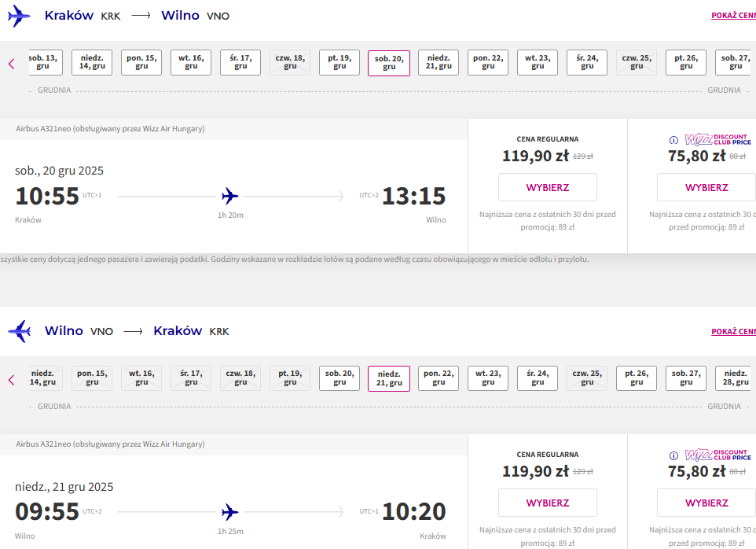Select return date sob. 20, gru
Viewport: 756px width, 549px height.
click(x=339, y=378)
